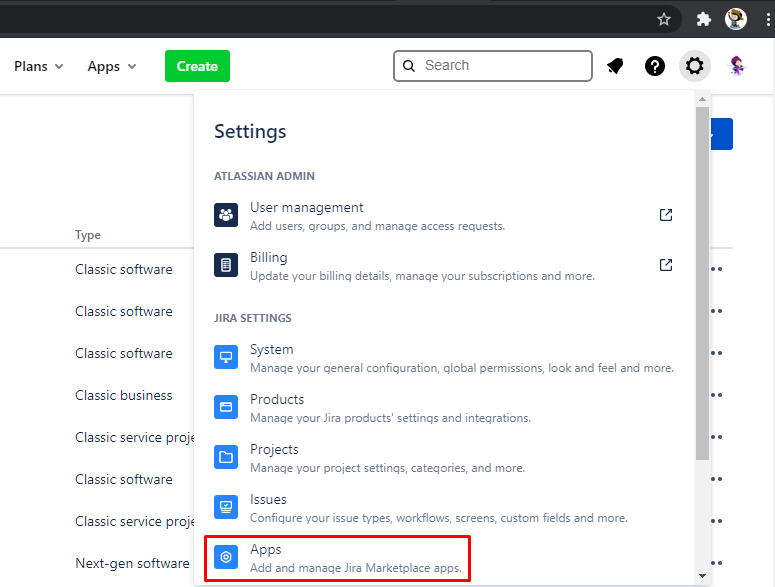Focus the Search input field

point(493,66)
